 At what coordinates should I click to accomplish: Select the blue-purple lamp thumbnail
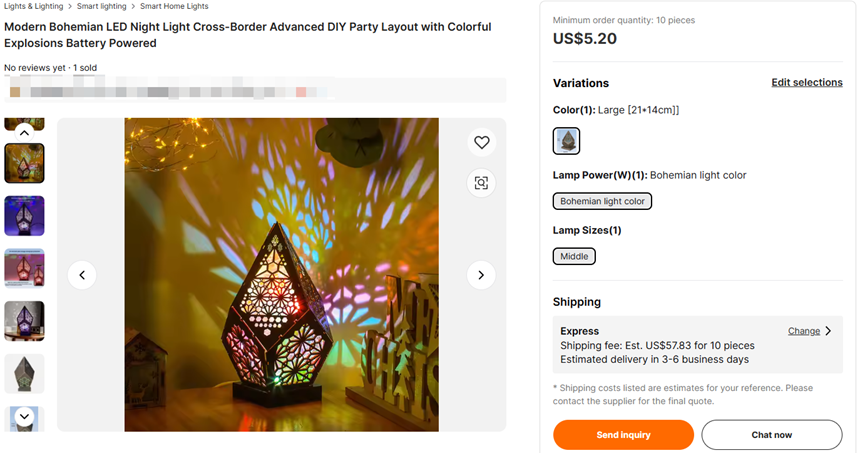click(24, 215)
